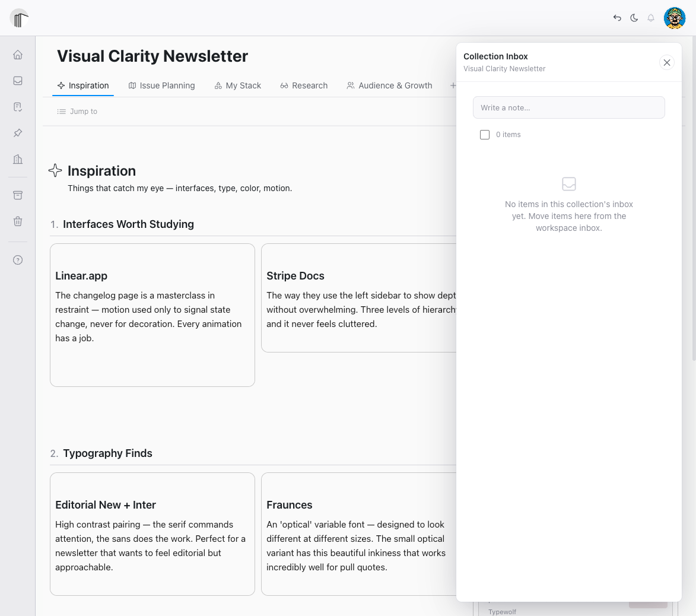Image resolution: width=696 pixels, height=616 pixels.
Task: Switch to the My Stack tab
Action: point(237,85)
